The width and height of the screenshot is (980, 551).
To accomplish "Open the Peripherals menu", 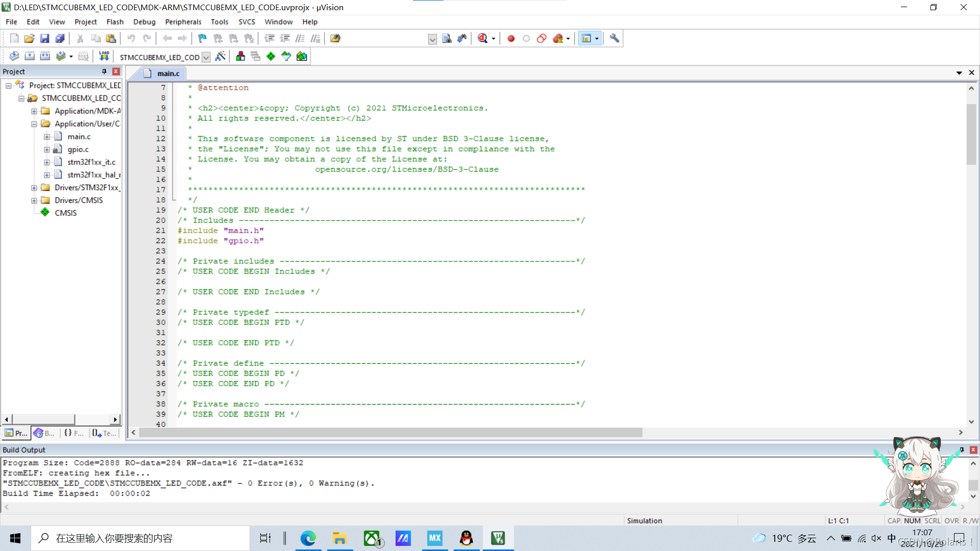I will 183,22.
